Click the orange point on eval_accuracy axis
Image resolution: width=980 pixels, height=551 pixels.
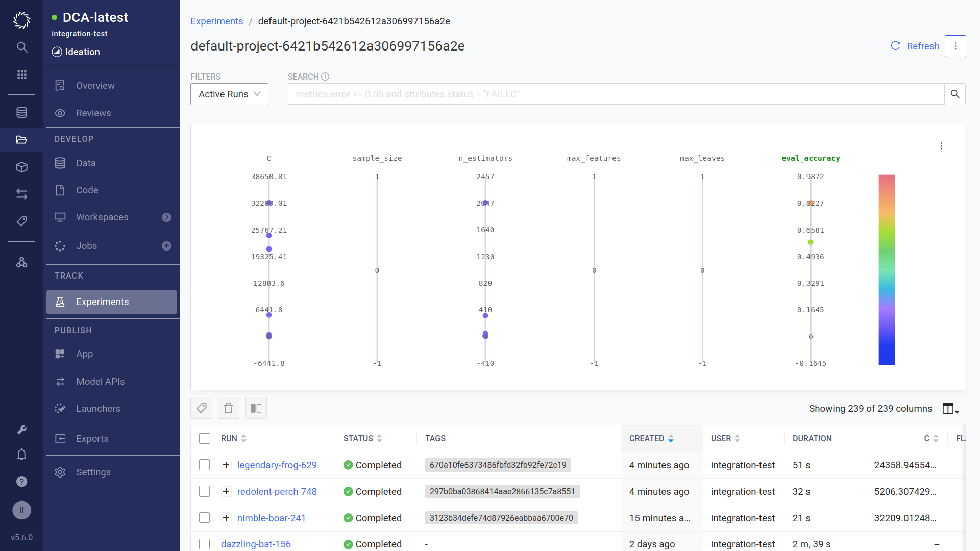point(811,203)
